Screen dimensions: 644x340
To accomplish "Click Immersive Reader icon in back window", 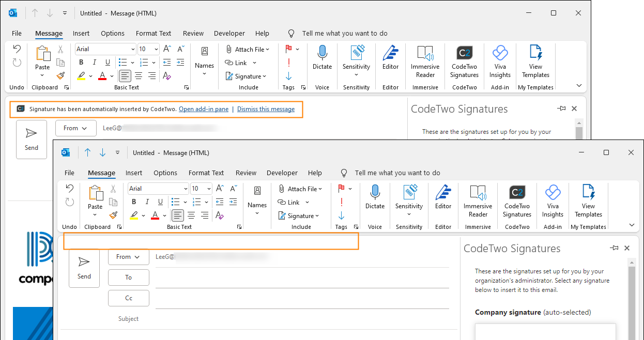I will [x=425, y=53].
